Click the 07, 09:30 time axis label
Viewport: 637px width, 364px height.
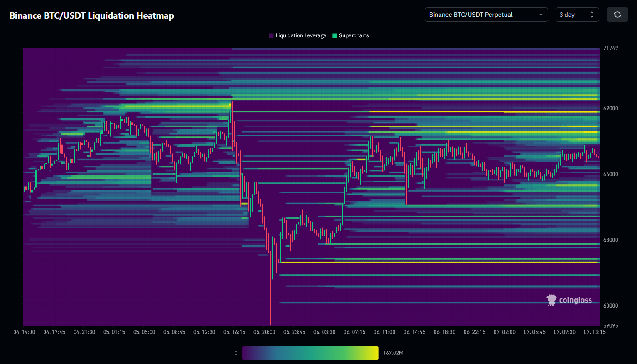[565, 332]
